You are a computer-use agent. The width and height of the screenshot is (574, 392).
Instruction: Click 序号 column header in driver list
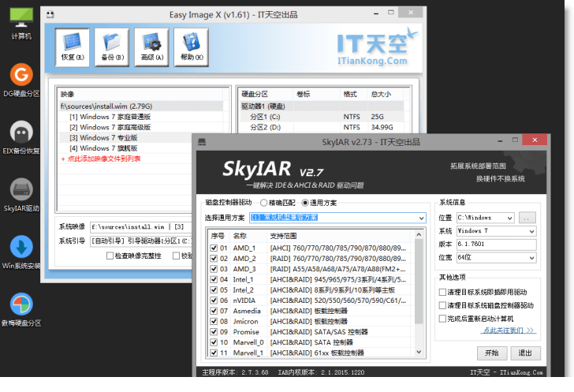point(218,236)
